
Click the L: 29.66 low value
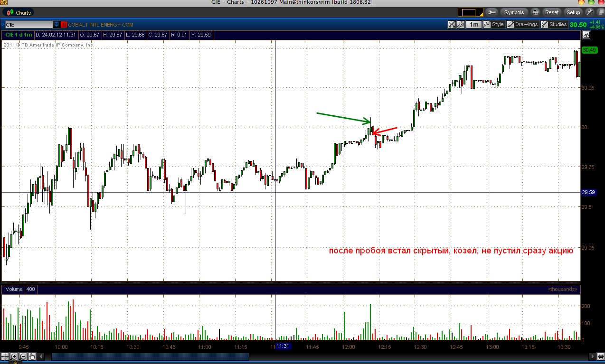135,35
